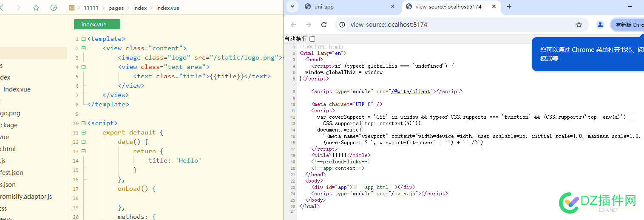Click the project icon in breadcrumb
The width and height of the screenshot is (644, 220).
coord(72,8)
